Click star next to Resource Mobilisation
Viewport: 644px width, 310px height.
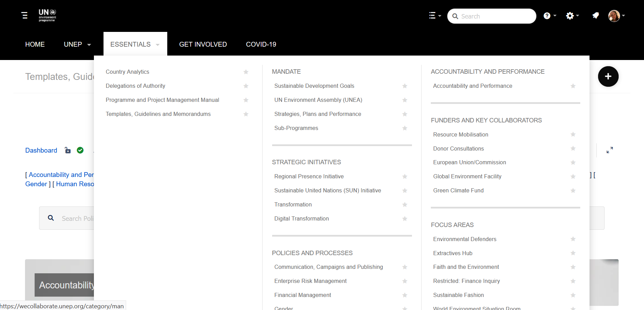573,134
